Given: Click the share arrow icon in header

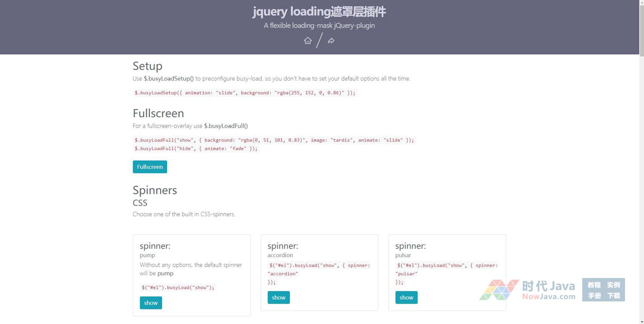Looking at the screenshot, I should pos(331,41).
